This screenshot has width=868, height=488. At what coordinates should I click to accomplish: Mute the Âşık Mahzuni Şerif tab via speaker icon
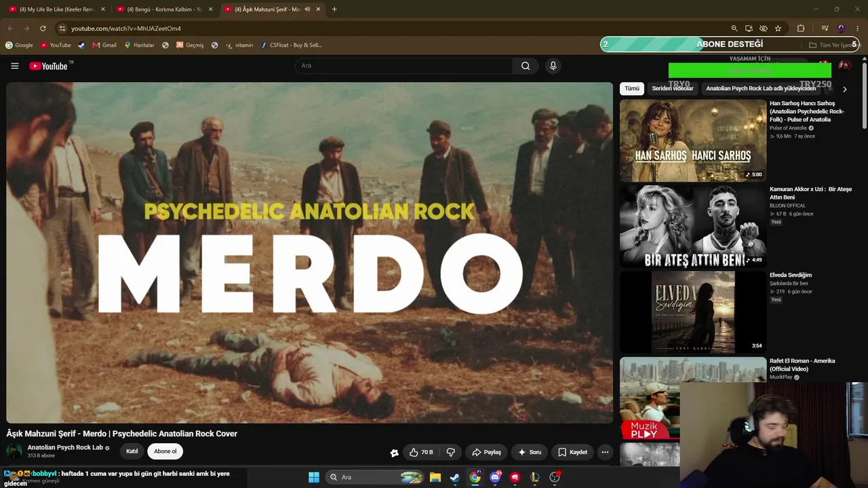tap(307, 9)
